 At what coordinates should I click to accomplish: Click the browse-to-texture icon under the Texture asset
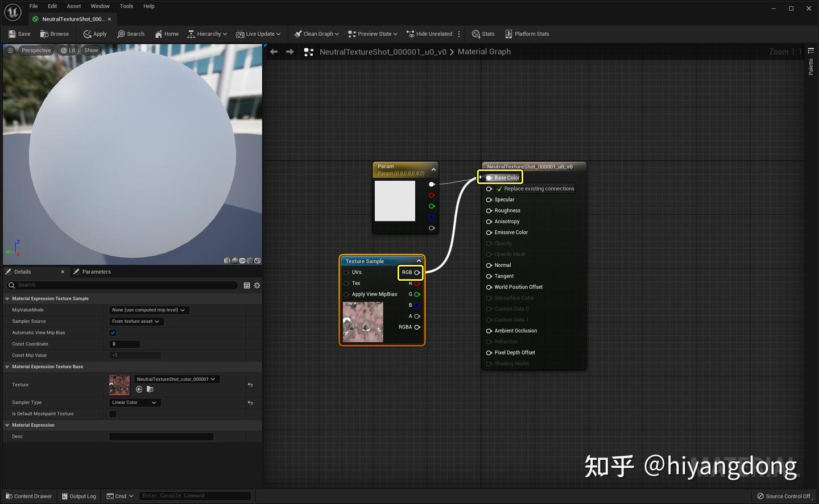[x=150, y=389]
